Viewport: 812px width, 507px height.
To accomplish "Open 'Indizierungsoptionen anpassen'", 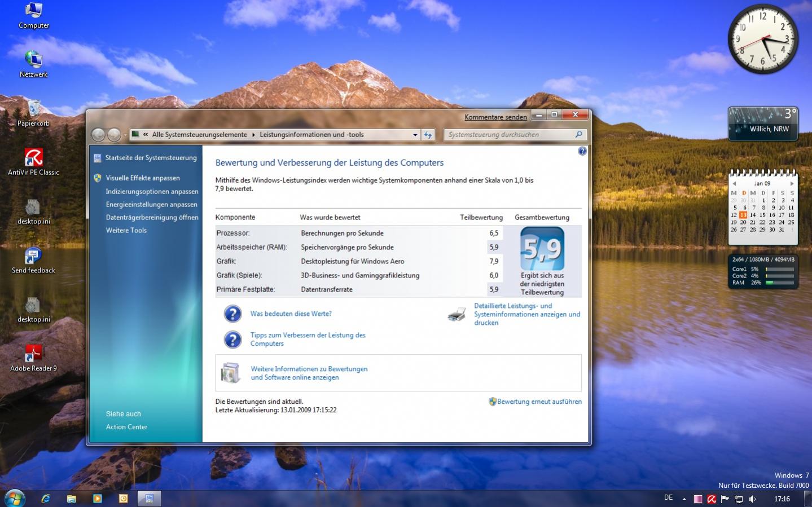I will [x=152, y=191].
